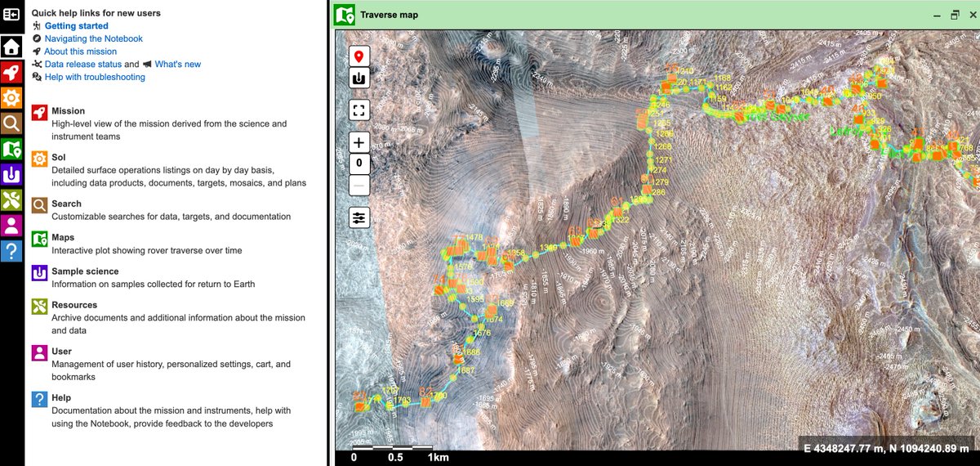Open Resources from olive tools sidebar icon
The width and height of the screenshot is (980, 466).
coord(11,199)
